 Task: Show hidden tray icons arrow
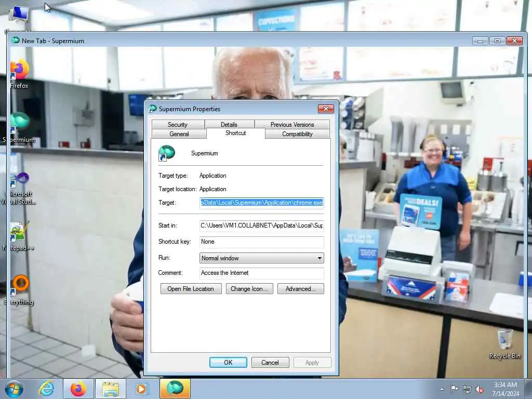tap(442, 390)
